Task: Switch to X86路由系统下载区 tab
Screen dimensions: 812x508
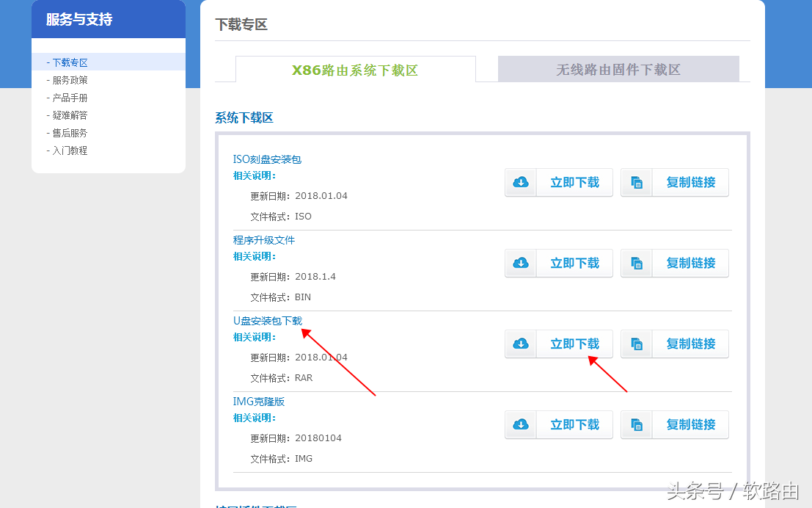Action: (355, 70)
